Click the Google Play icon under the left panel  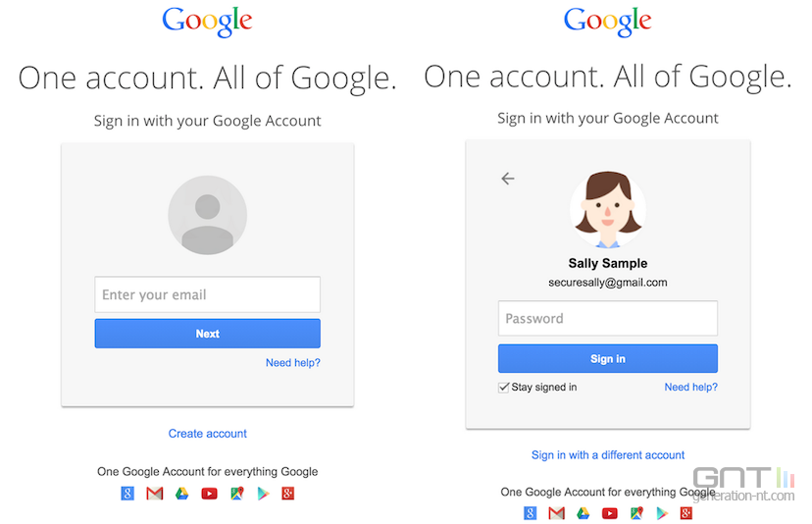point(262,494)
